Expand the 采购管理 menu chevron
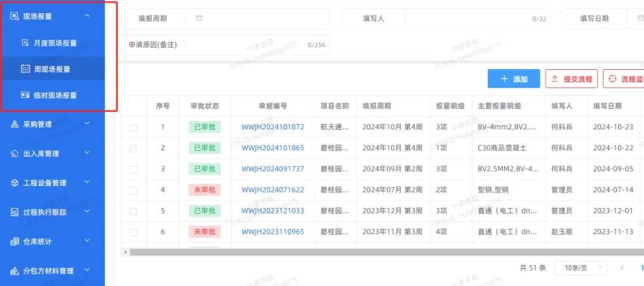This screenshot has width=644, height=286. [87, 123]
